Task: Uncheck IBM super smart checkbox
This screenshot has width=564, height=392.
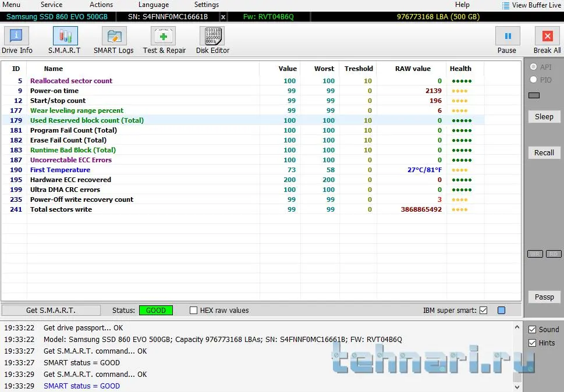Action: pyautogui.click(x=484, y=310)
